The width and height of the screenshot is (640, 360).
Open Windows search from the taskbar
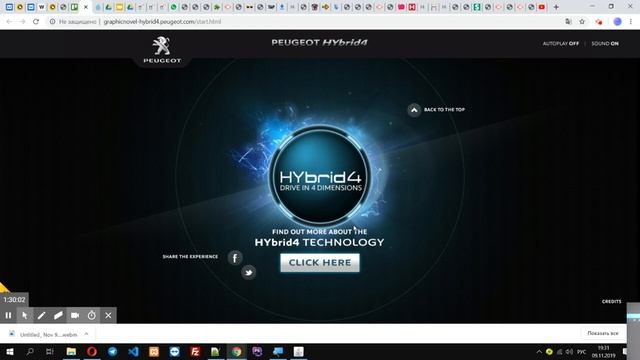(x=30, y=351)
